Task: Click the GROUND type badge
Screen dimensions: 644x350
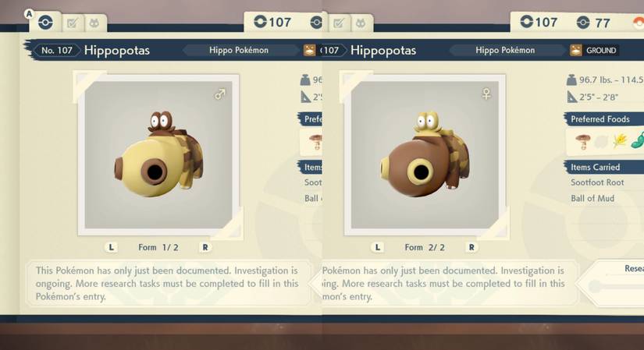Action: tap(594, 51)
